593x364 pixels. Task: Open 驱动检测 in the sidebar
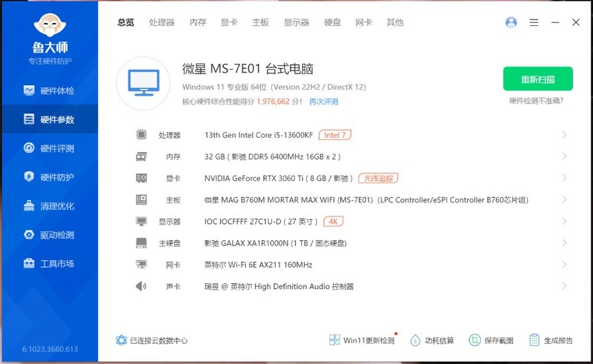point(49,234)
